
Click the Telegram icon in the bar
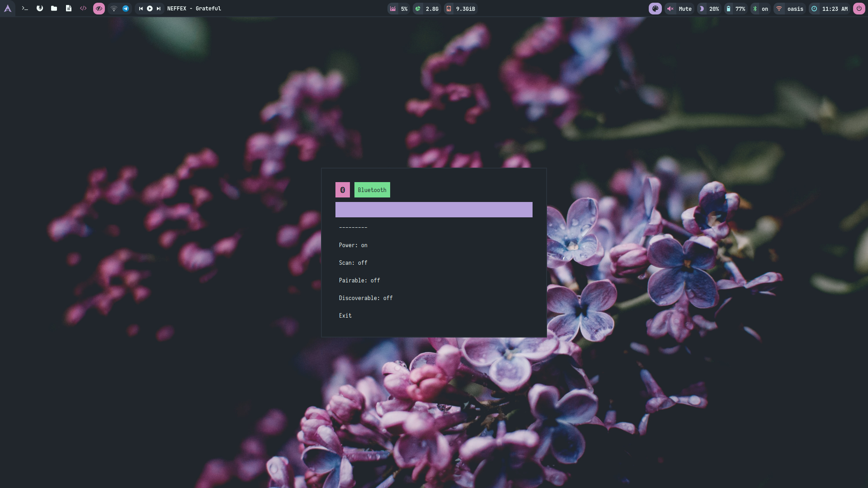point(126,9)
